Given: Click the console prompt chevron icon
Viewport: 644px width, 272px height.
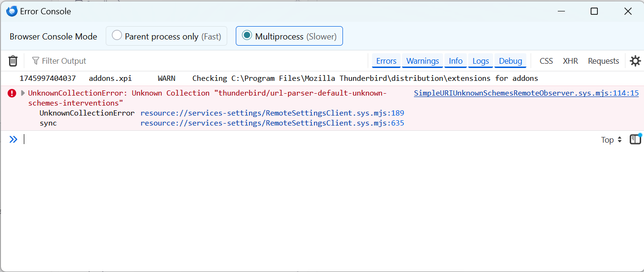Looking at the screenshot, I should (x=13, y=139).
